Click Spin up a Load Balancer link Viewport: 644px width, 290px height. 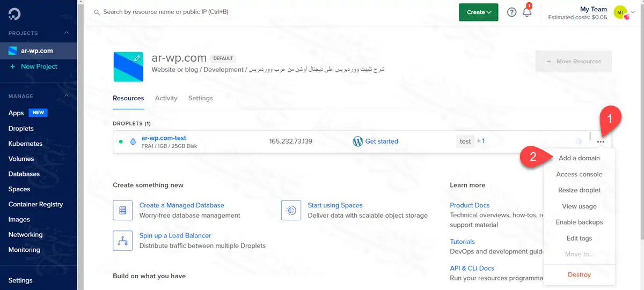[175, 236]
